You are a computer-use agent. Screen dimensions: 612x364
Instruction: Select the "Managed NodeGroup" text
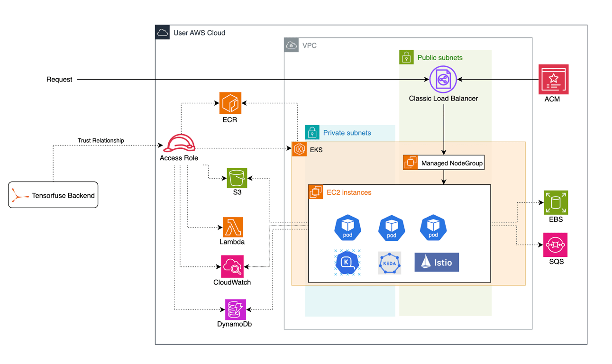[452, 164]
